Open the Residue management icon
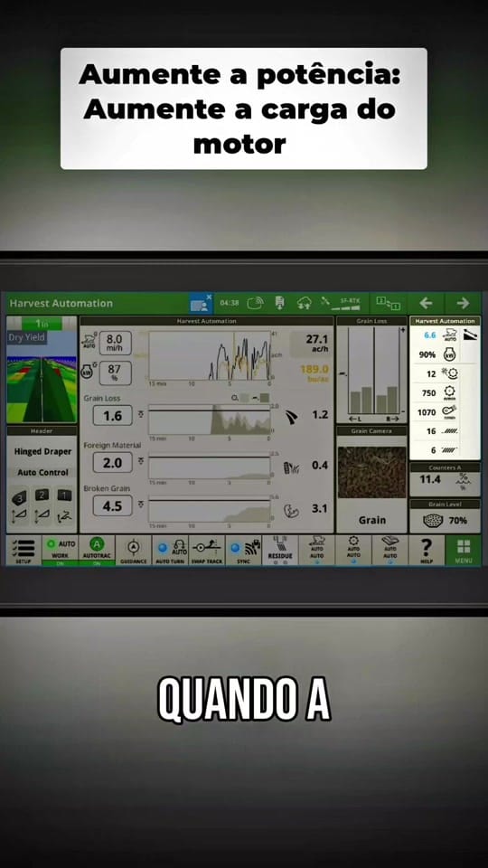The image size is (488, 868). tap(280, 550)
